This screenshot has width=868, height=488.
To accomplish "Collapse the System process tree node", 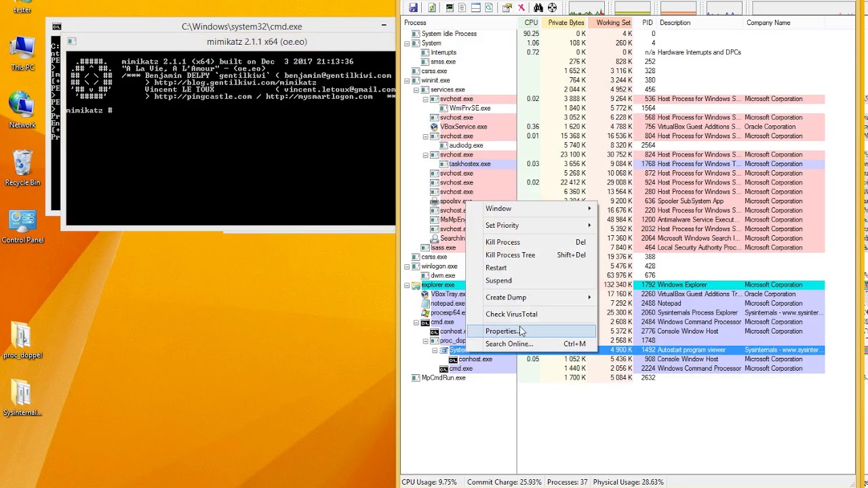I will 407,43.
